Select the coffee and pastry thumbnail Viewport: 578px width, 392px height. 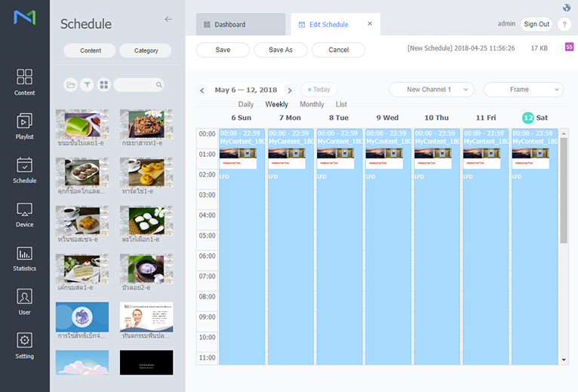81,221
